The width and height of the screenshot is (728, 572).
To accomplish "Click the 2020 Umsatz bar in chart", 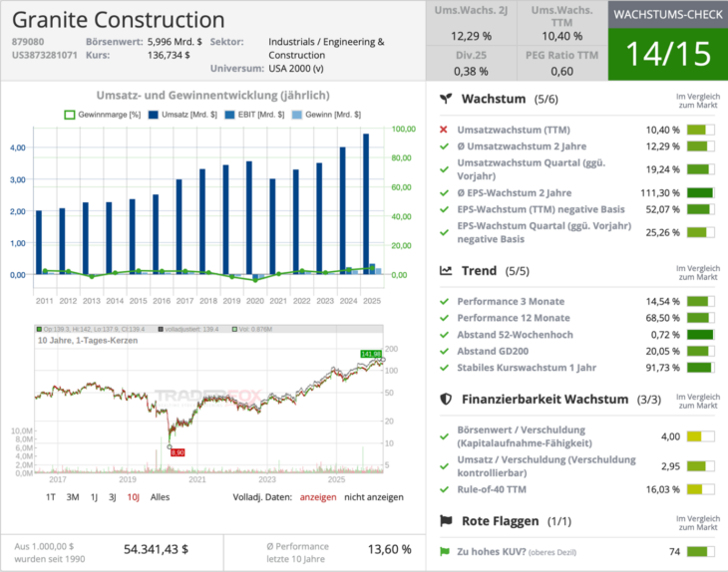I will 249,218.
